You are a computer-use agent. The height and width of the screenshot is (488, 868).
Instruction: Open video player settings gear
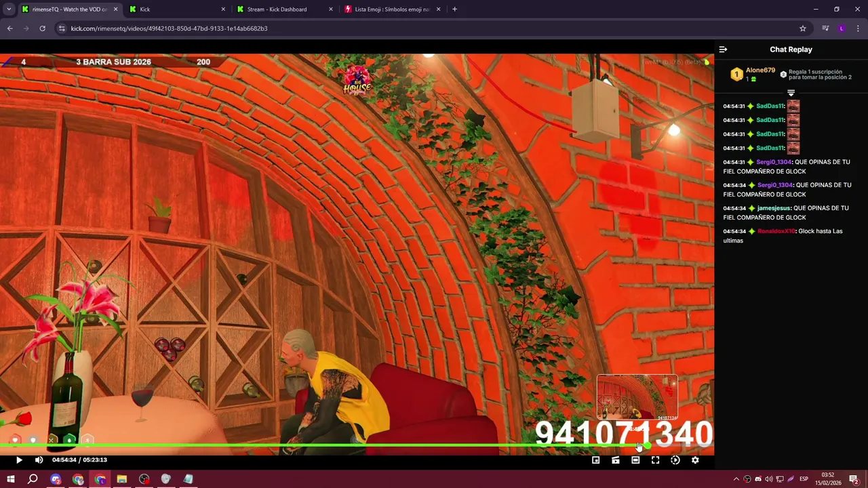click(x=695, y=460)
